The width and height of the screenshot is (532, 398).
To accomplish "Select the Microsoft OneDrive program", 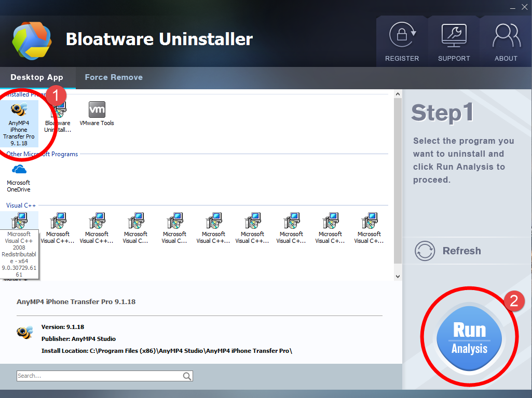I will (19, 178).
